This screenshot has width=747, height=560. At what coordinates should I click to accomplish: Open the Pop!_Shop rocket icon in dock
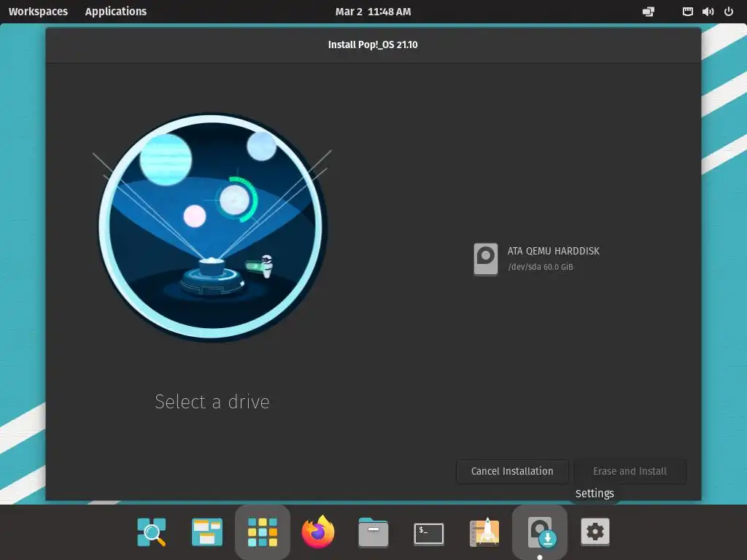pos(484,532)
